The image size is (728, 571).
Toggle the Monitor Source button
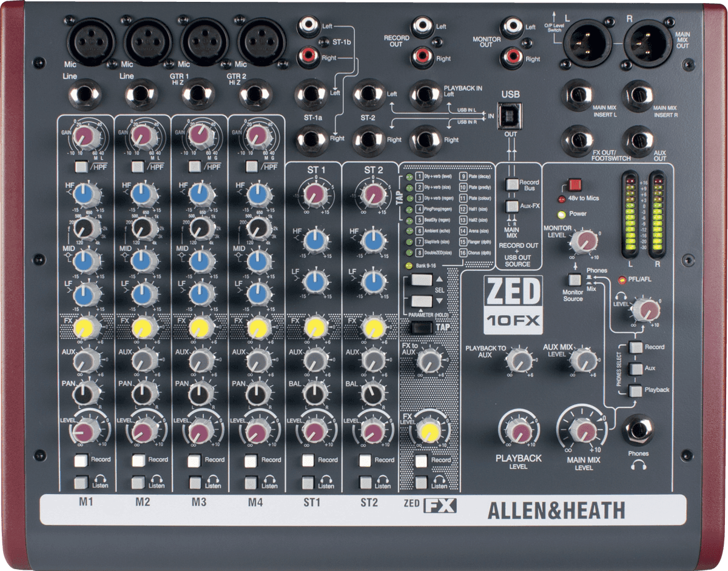[x=573, y=280]
